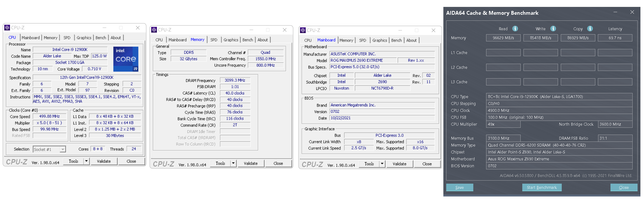Minimize the AIDA64 benchmark window
The width and height of the screenshot is (644, 201).
615,12
